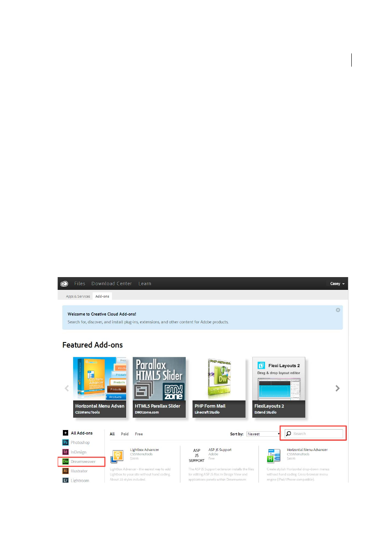
Task: Show only Paid add-ons
Action: coord(125,434)
